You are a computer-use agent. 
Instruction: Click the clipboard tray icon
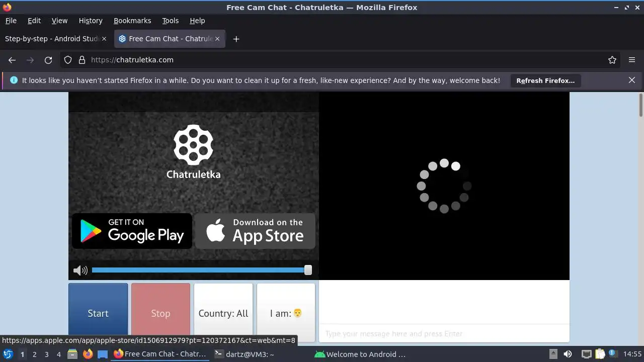coord(600,354)
